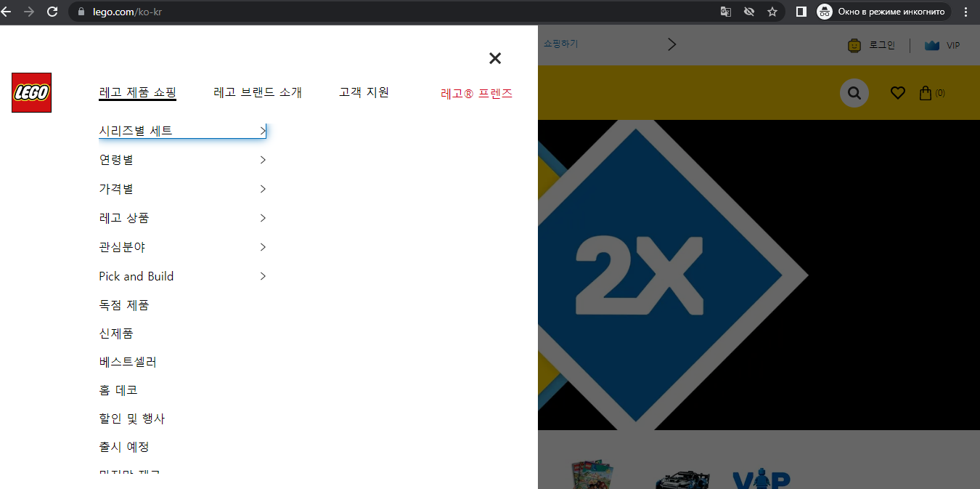Close the navigation menu with the X
The image size is (980, 489).
tap(495, 58)
